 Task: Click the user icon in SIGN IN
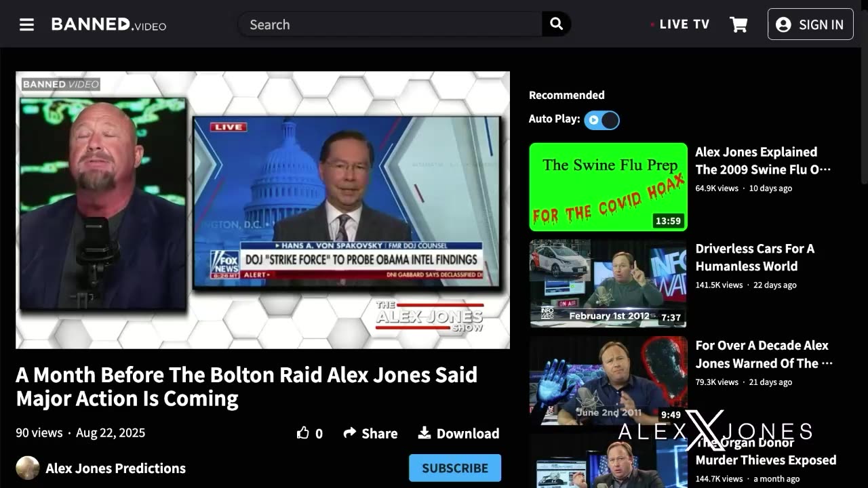pyautogui.click(x=783, y=24)
